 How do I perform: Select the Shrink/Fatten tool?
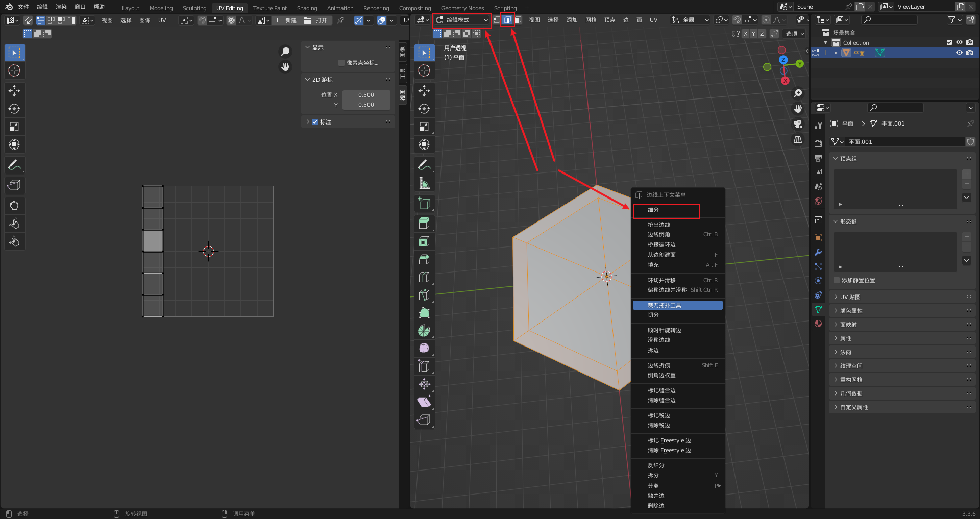tap(424, 384)
